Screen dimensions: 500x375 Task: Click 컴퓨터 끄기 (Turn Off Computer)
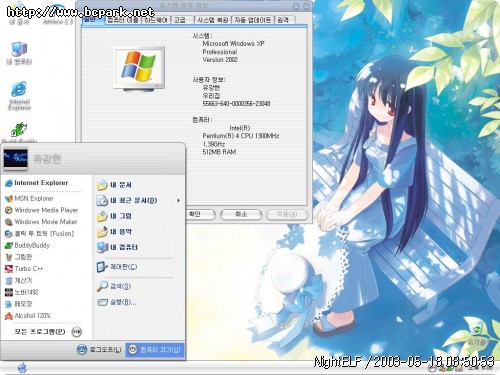point(155,350)
